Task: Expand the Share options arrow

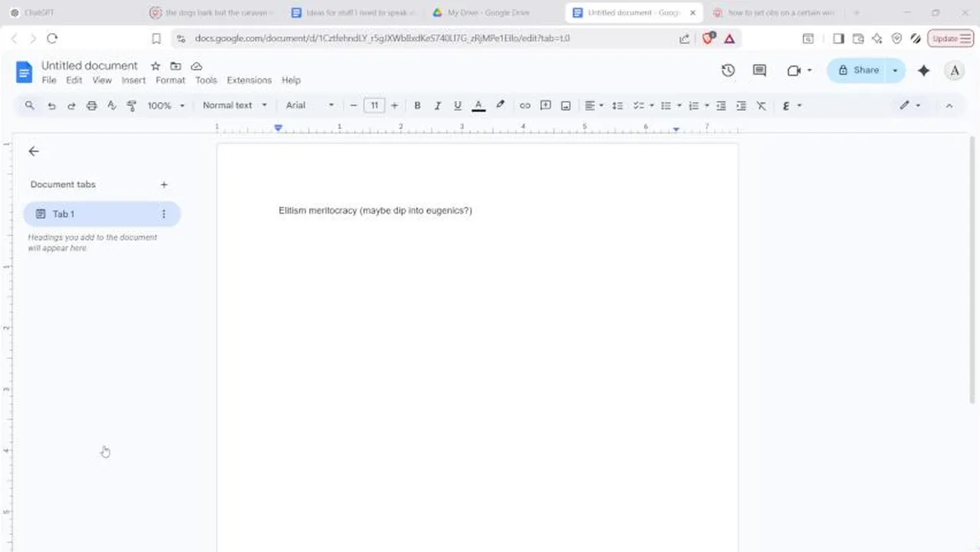Action: (895, 71)
